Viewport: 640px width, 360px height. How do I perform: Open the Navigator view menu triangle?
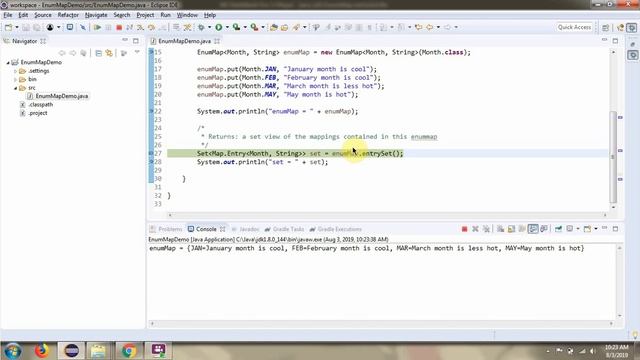137,53
